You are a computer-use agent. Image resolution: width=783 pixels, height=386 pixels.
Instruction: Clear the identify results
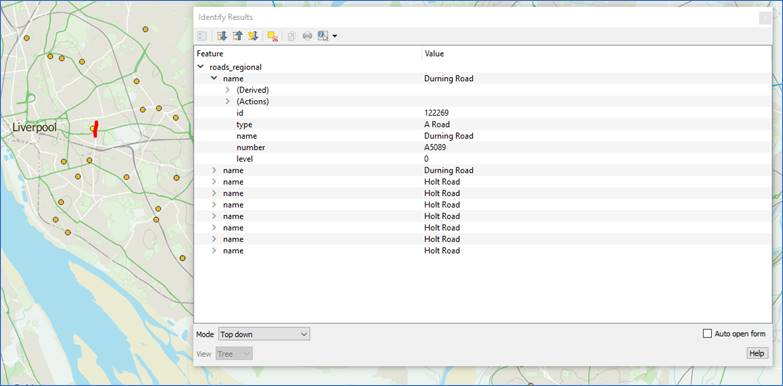[x=273, y=36]
